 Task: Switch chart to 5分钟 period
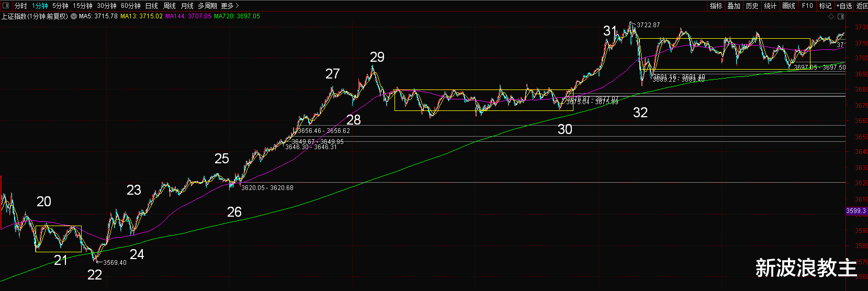coord(60,6)
